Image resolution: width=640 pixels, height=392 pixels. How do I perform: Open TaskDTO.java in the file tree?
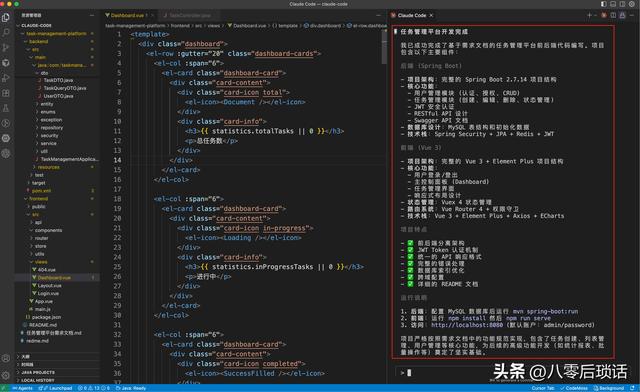tap(58, 80)
